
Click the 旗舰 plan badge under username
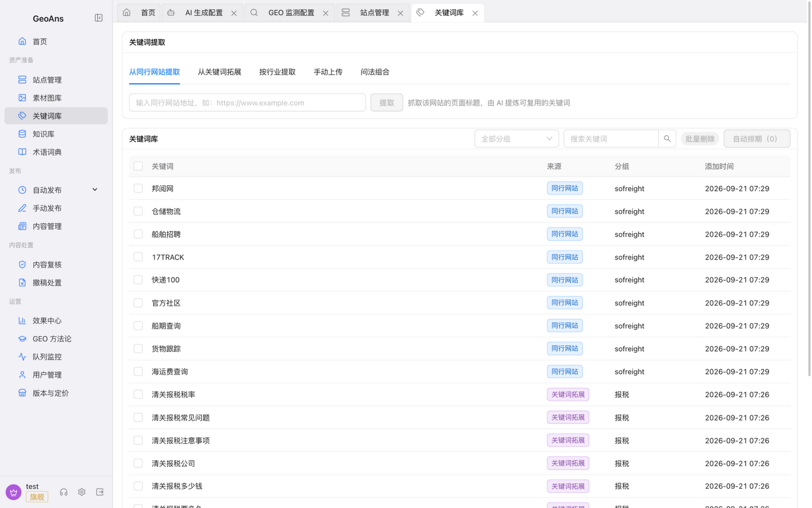tap(37, 497)
